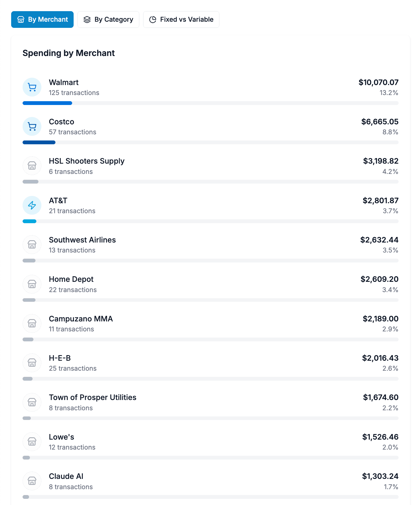420x505 pixels.
Task: Click the Town of Prosper Utilities amount
Action: (x=380, y=397)
